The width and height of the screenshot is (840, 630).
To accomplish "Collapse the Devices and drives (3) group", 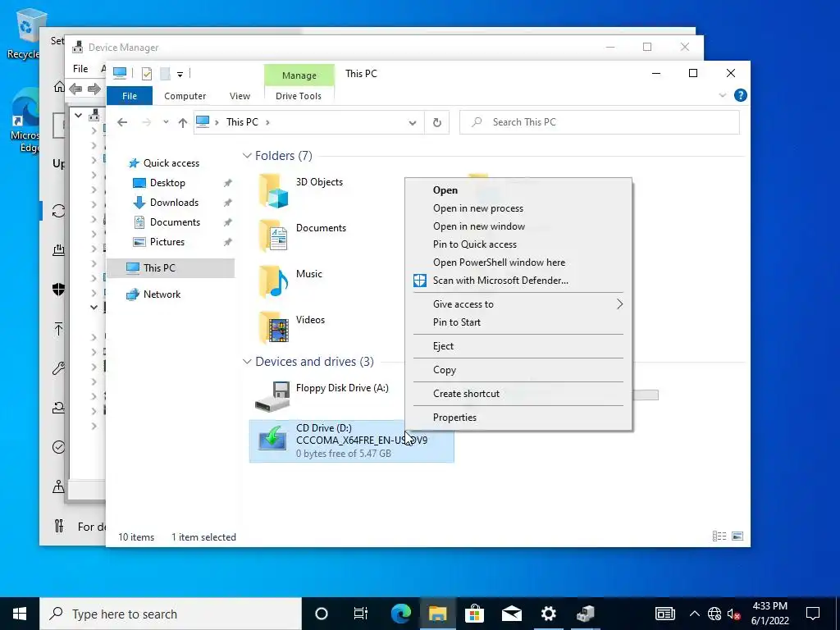I will [x=247, y=362].
